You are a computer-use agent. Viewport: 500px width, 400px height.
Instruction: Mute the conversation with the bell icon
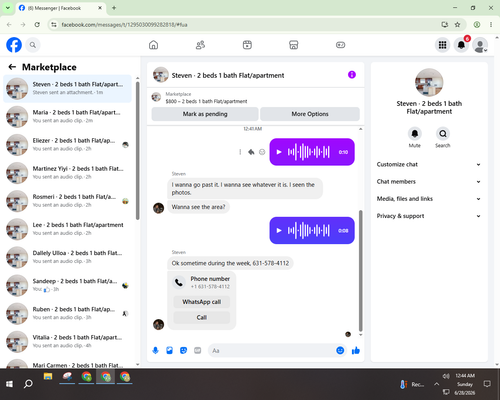click(415, 134)
